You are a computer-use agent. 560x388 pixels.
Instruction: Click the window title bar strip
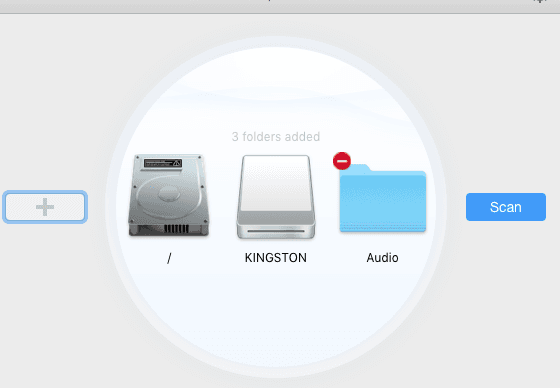coord(280,6)
